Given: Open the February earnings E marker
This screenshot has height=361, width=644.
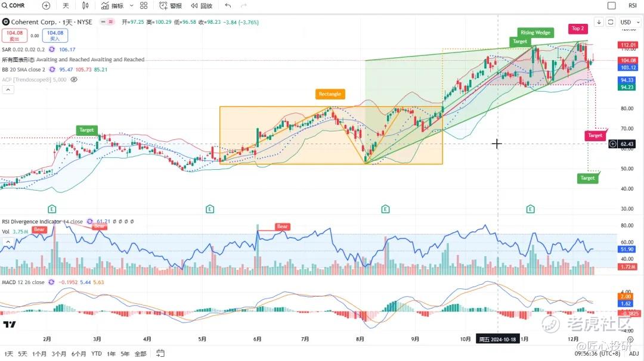Looking at the screenshot, I should click(52, 209).
